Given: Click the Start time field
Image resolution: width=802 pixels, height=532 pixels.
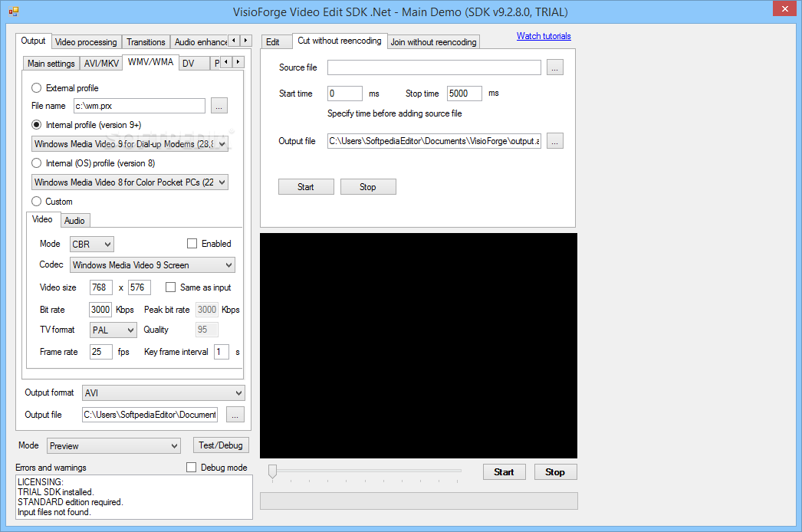Looking at the screenshot, I should coord(345,94).
